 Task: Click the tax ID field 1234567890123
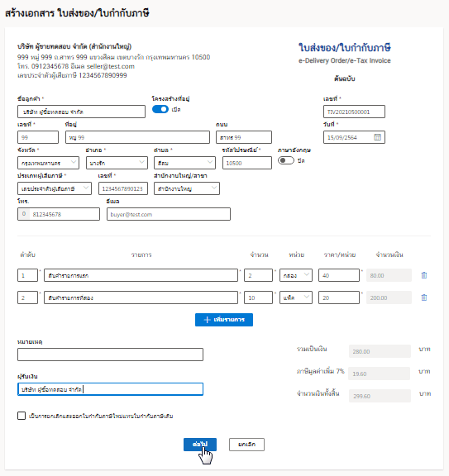(x=123, y=188)
